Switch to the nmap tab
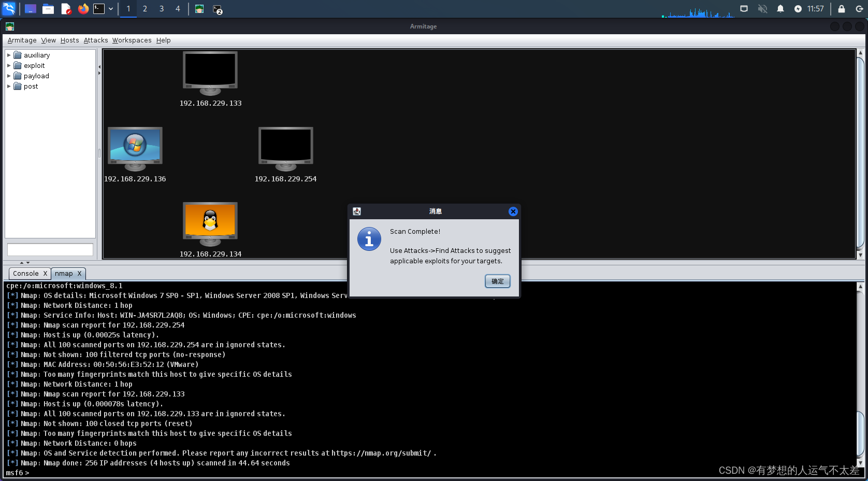 coord(64,274)
